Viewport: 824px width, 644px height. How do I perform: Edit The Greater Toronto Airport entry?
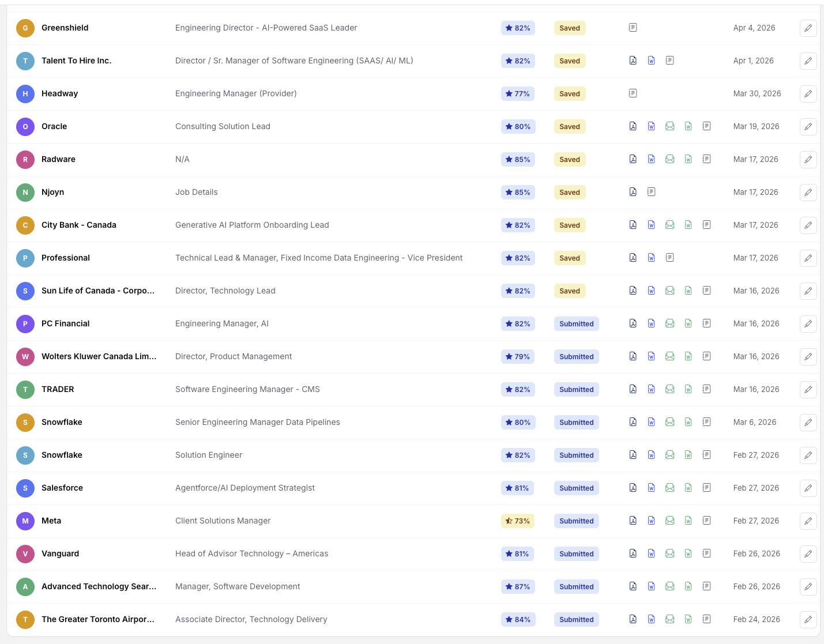coord(808,619)
